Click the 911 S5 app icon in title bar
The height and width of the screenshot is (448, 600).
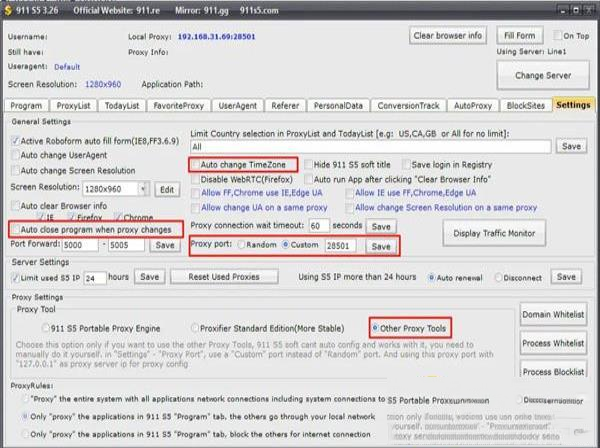(x=9, y=6)
